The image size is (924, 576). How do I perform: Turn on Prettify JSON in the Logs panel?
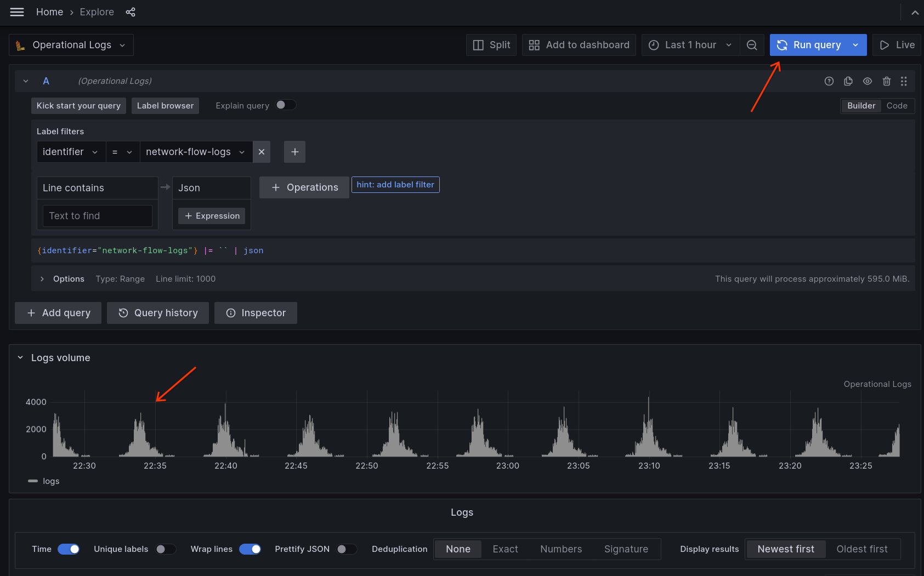tap(347, 549)
